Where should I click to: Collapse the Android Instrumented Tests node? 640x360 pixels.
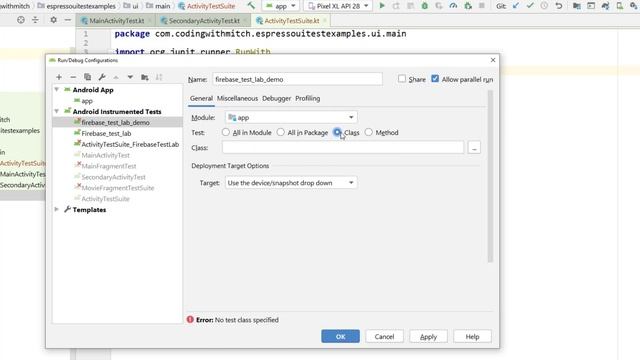tap(57, 111)
